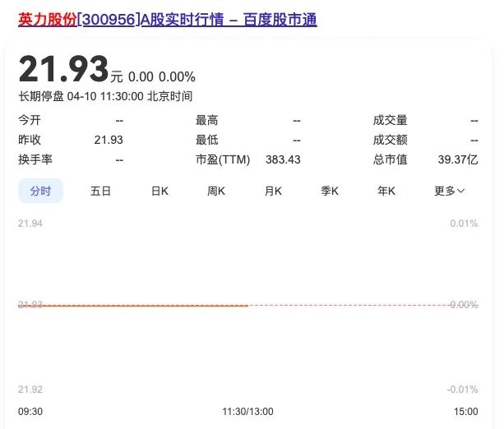Viewport: 504px width, 429px height.
Task: Click the 昨收 value 21.93
Action: (x=109, y=140)
